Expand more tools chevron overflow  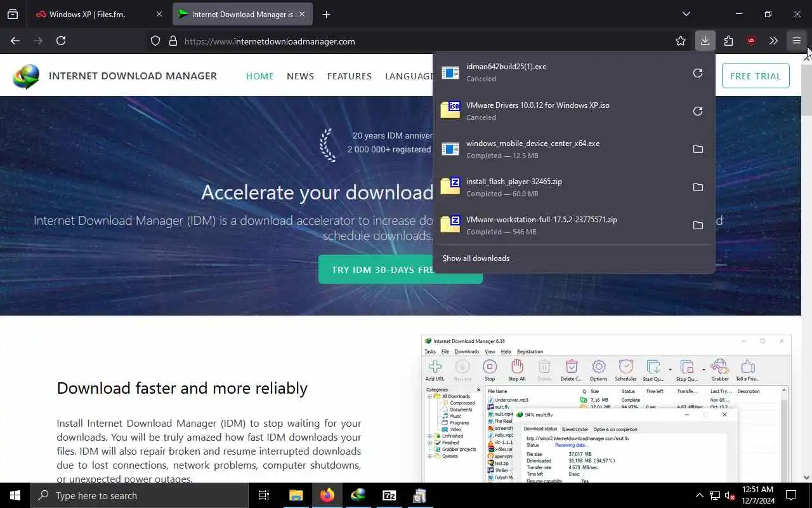(773, 41)
